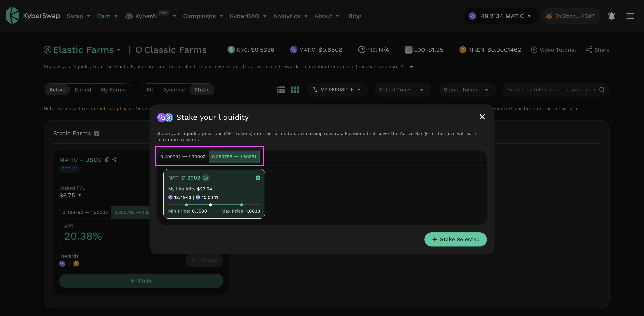644x316 pixels.
Task: Close the Stake your liquidity dialog
Action: click(482, 117)
